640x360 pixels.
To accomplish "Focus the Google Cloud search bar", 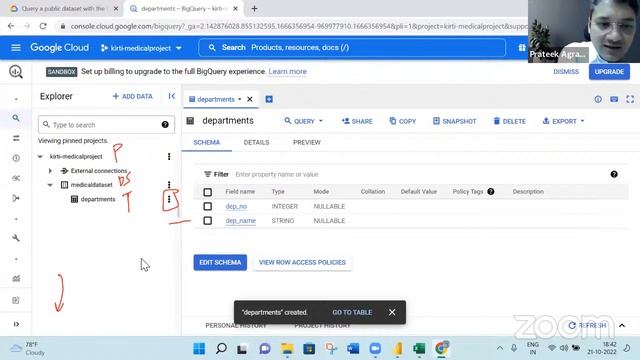I will tap(352, 48).
